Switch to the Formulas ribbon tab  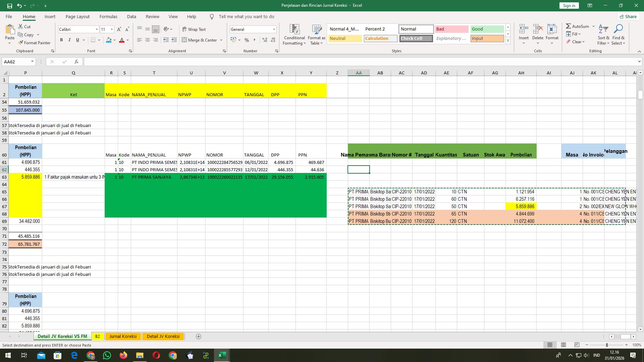tap(108, 16)
